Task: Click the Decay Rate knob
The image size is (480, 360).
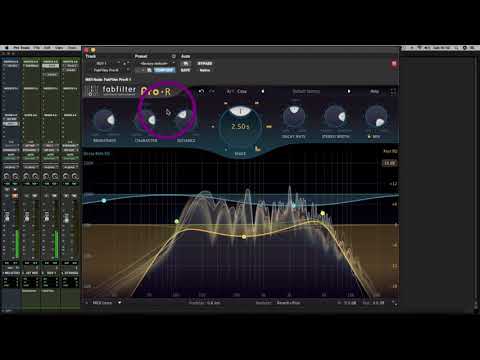Action: point(294,116)
